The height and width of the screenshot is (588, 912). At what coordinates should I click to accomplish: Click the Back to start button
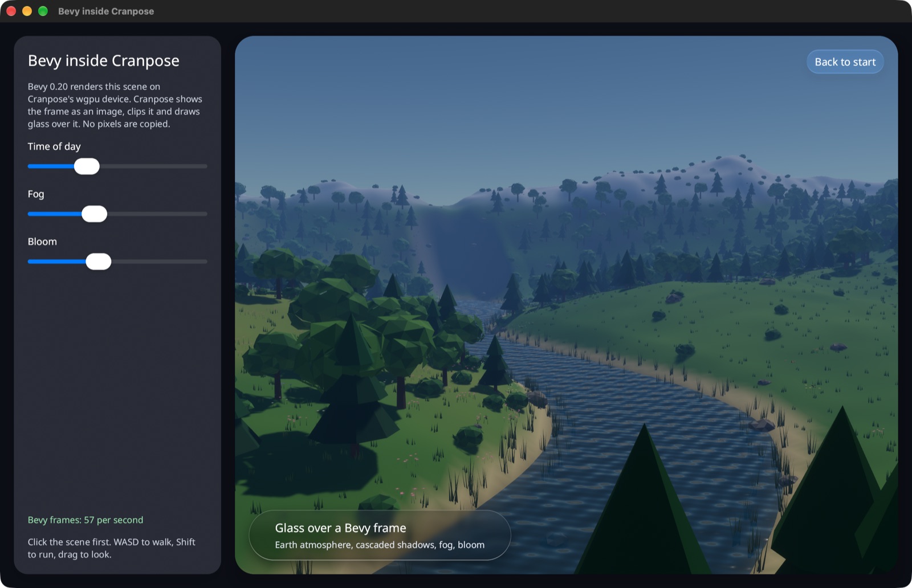tap(845, 62)
